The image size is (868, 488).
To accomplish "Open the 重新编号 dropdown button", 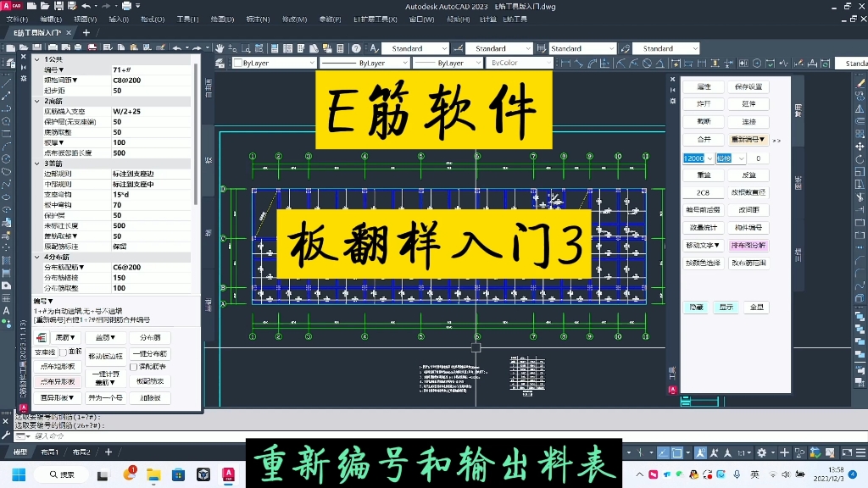I will coord(748,140).
